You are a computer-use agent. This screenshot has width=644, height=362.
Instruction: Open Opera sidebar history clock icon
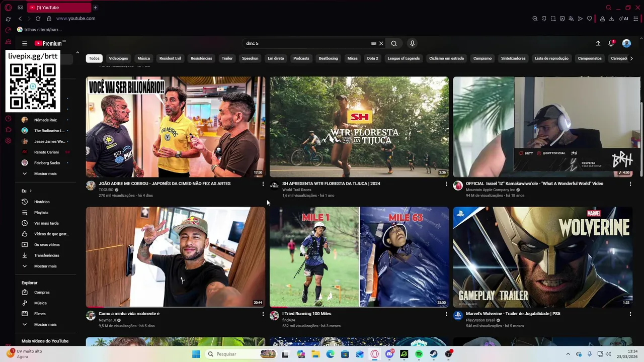[8, 119]
